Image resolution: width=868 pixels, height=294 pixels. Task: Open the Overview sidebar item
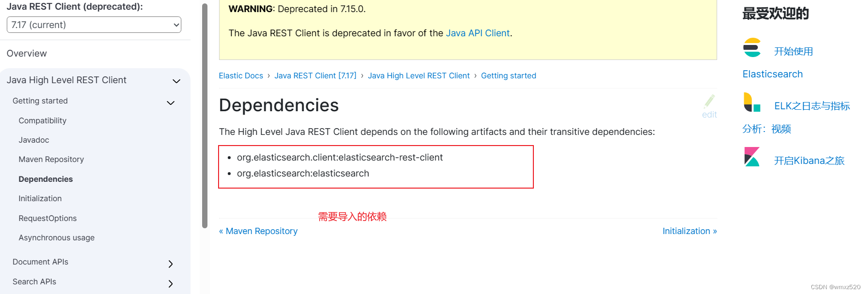pyautogui.click(x=27, y=53)
